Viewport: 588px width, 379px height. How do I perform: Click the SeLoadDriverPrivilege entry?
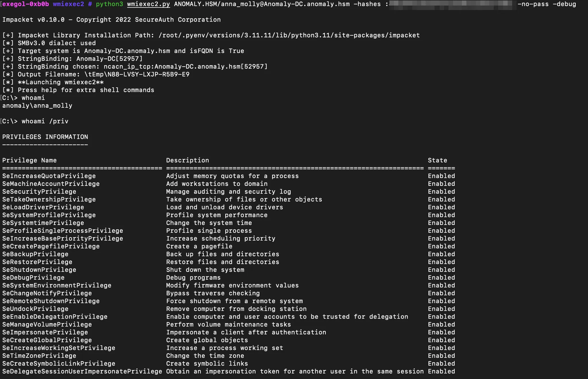[x=43, y=207]
